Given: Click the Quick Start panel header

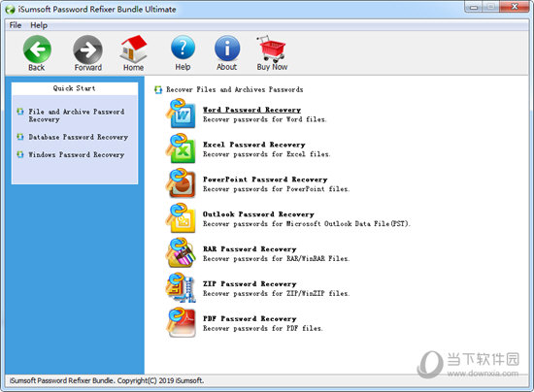Looking at the screenshot, I should pyautogui.click(x=74, y=88).
